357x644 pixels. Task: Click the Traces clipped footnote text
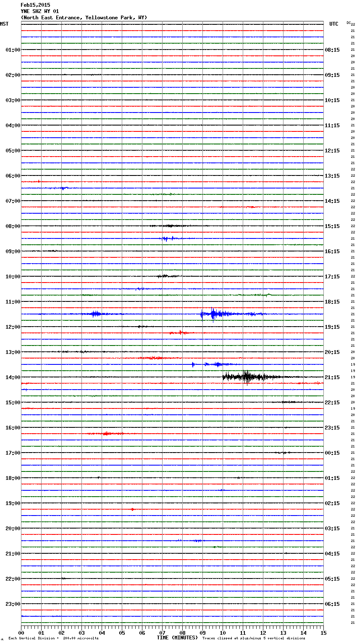pos(254,639)
